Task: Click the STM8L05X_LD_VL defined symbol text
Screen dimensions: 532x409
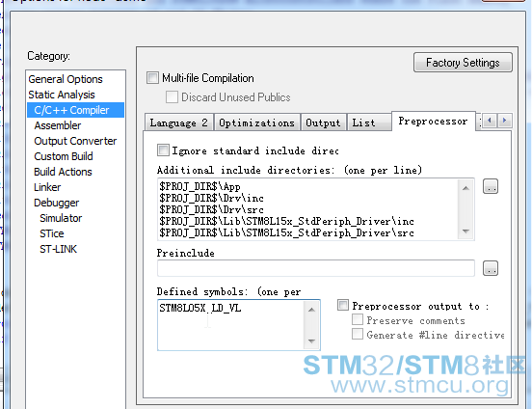Action: [200, 308]
